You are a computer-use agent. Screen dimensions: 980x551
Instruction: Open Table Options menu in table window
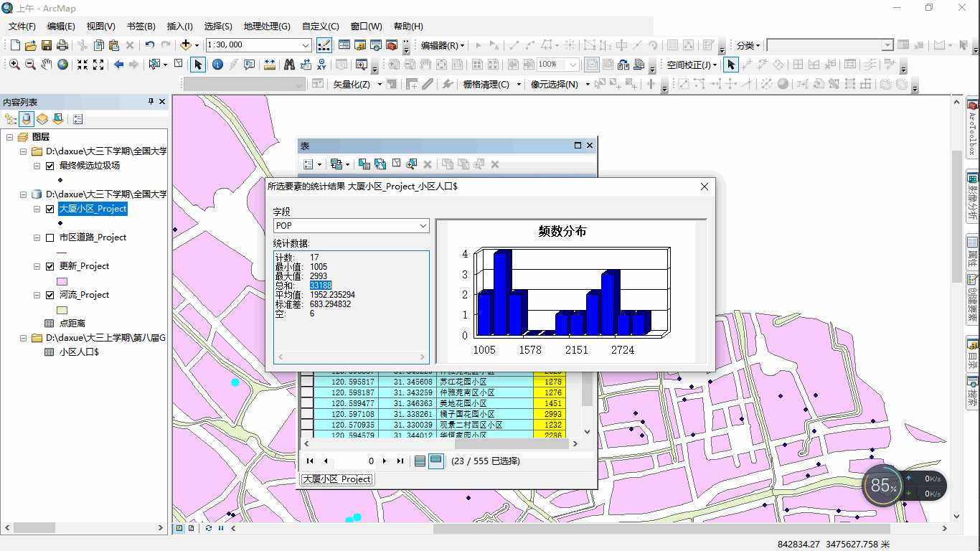tap(312, 164)
